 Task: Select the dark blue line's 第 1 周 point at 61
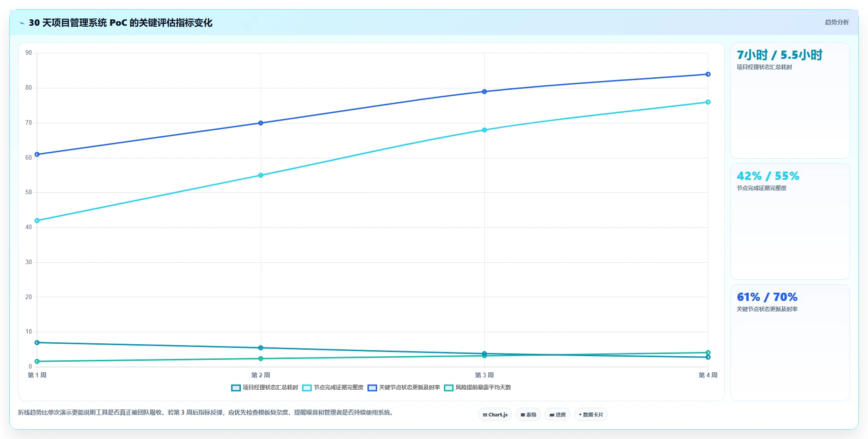37,154
